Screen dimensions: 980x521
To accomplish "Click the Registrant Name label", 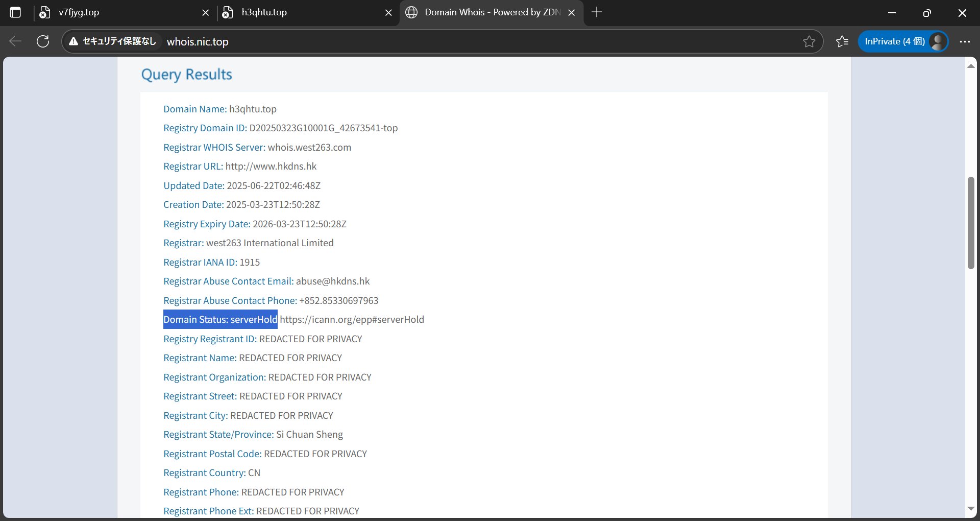I will pos(200,358).
